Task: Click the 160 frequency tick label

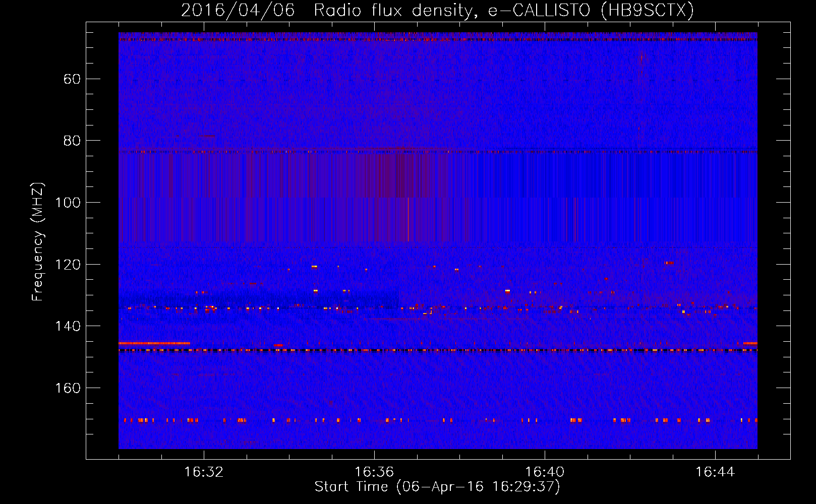Action: tap(68, 388)
